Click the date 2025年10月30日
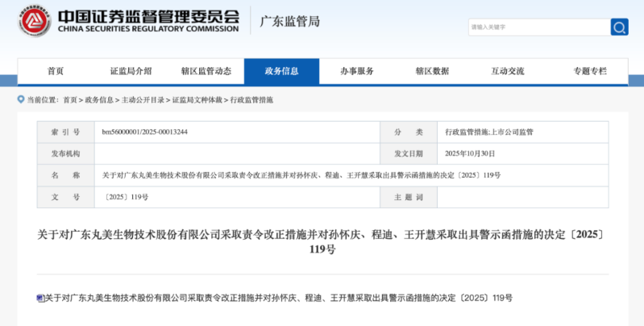Image resolution: width=644 pixels, height=326 pixels. click(x=470, y=154)
